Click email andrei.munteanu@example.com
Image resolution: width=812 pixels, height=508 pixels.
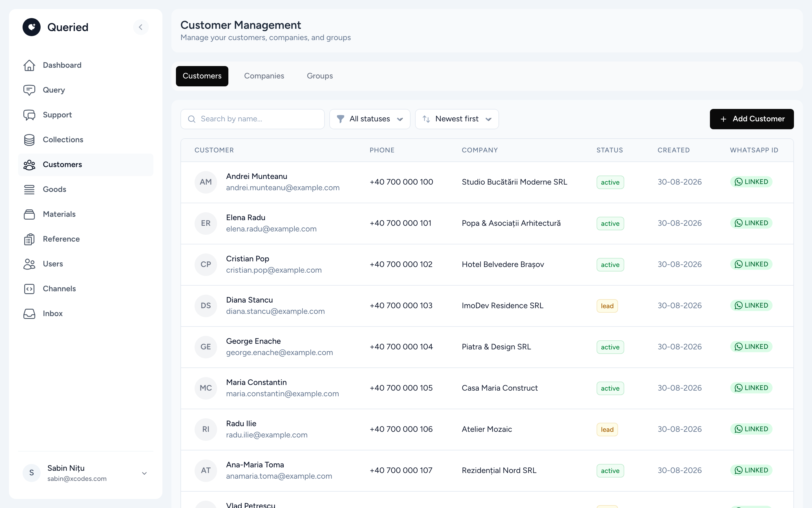point(283,188)
